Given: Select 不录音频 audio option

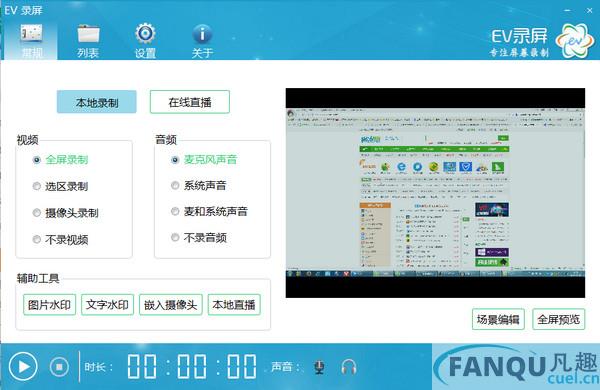Looking at the screenshot, I should (199, 238).
